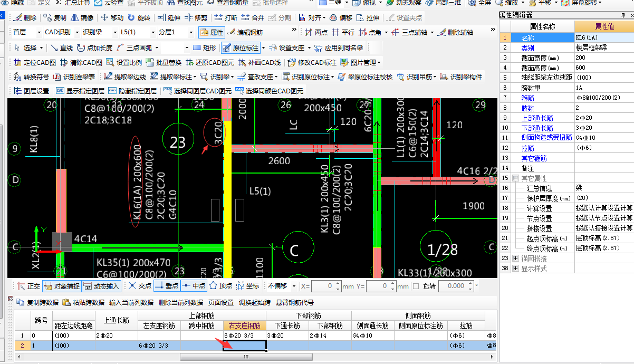Click 清除CAD图 clear CAD drawing
Screen dimensions: 634x364
pyautogui.click(x=81, y=62)
